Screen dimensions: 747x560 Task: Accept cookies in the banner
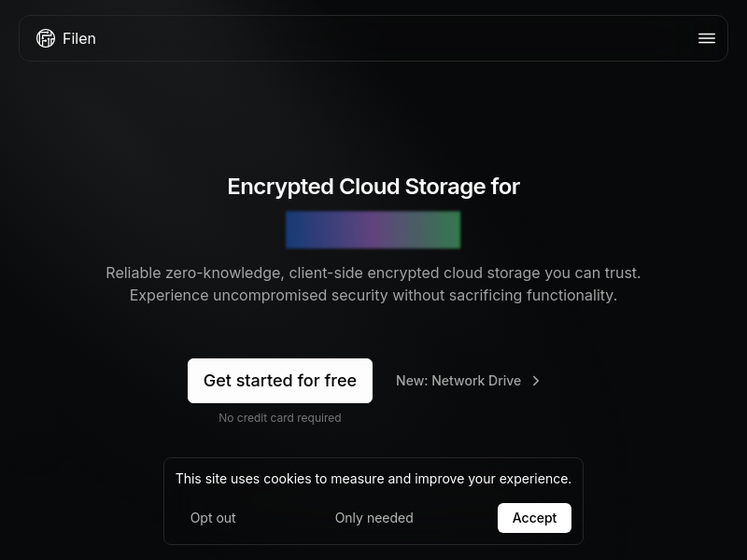click(x=534, y=518)
